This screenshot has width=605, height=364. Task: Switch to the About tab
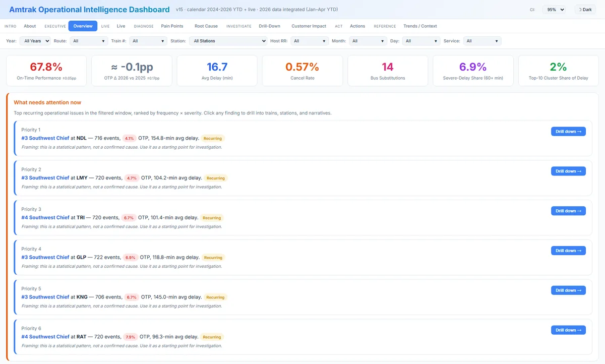(30, 26)
